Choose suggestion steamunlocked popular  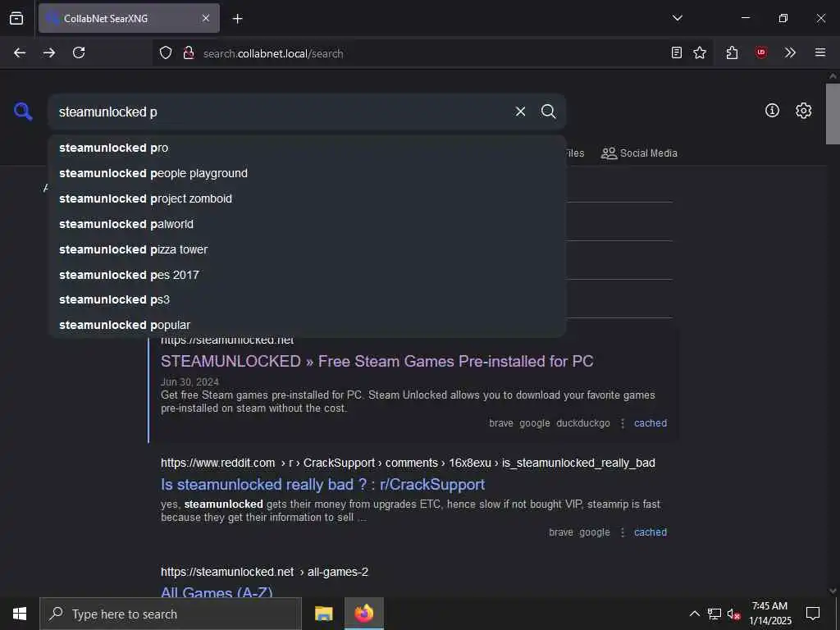[307, 325]
